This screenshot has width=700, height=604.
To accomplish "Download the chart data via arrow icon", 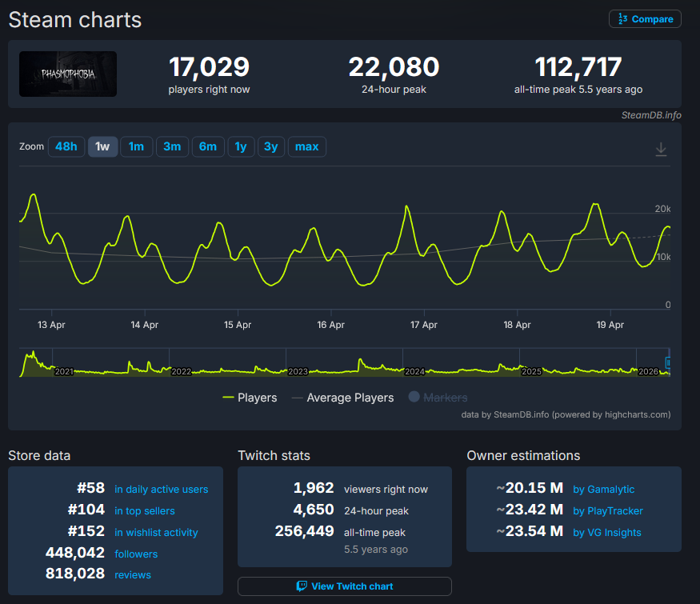I will tap(661, 149).
